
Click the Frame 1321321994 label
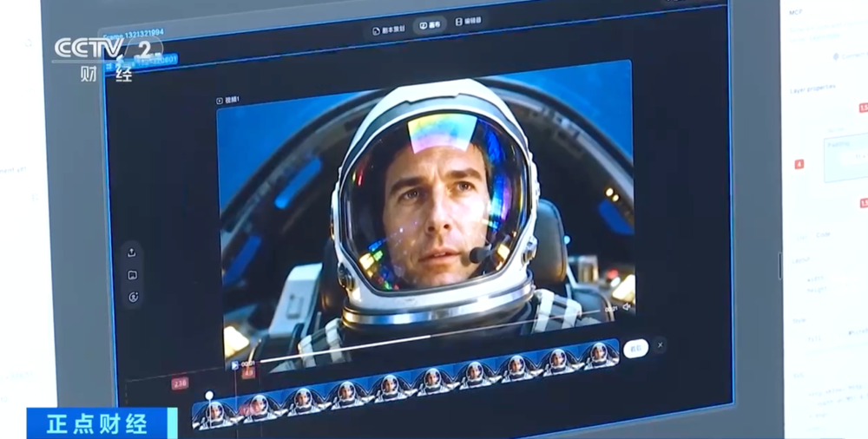pyautogui.click(x=134, y=35)
